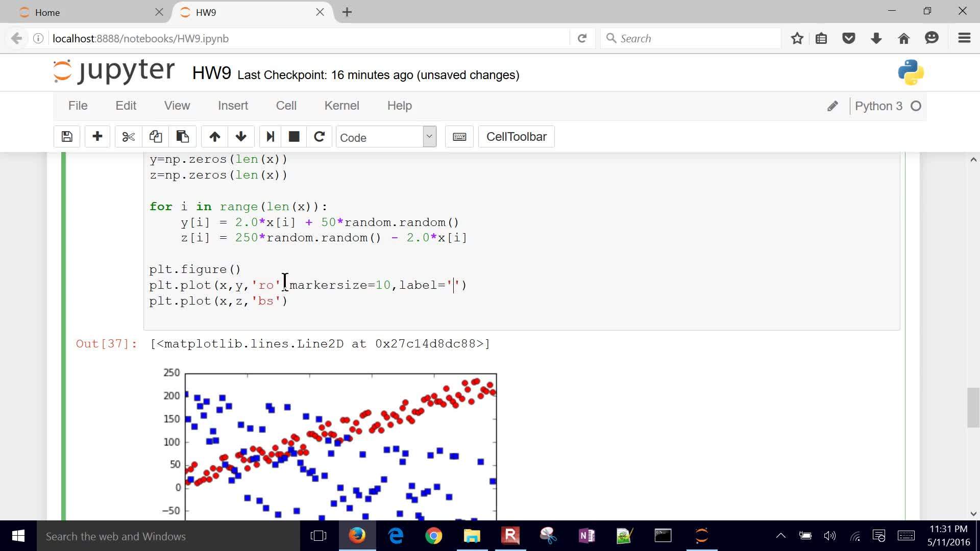Restart the kernel using circular arrow icon
Screen dimensions: 980x551
pos(319,136)
